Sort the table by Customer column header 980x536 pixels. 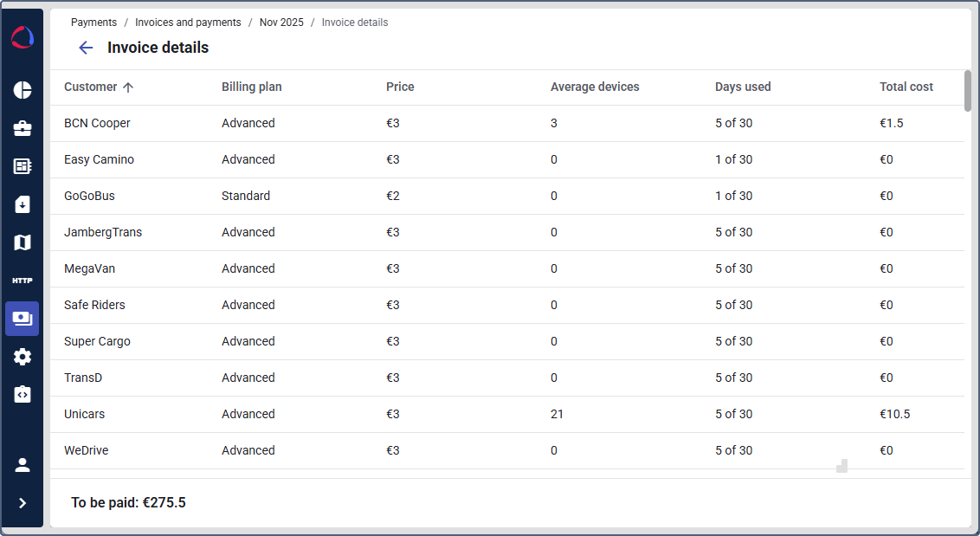91,87
